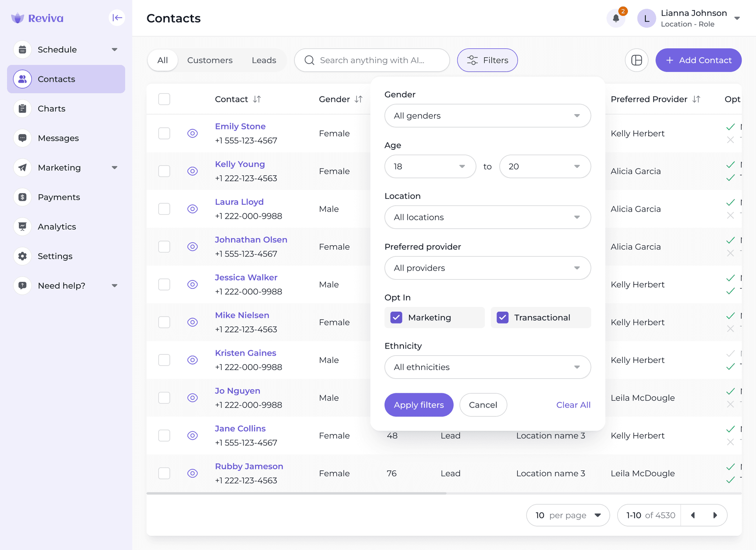
Task: Collapse the sidebar with arrow icon
Action: coord(117,18)
